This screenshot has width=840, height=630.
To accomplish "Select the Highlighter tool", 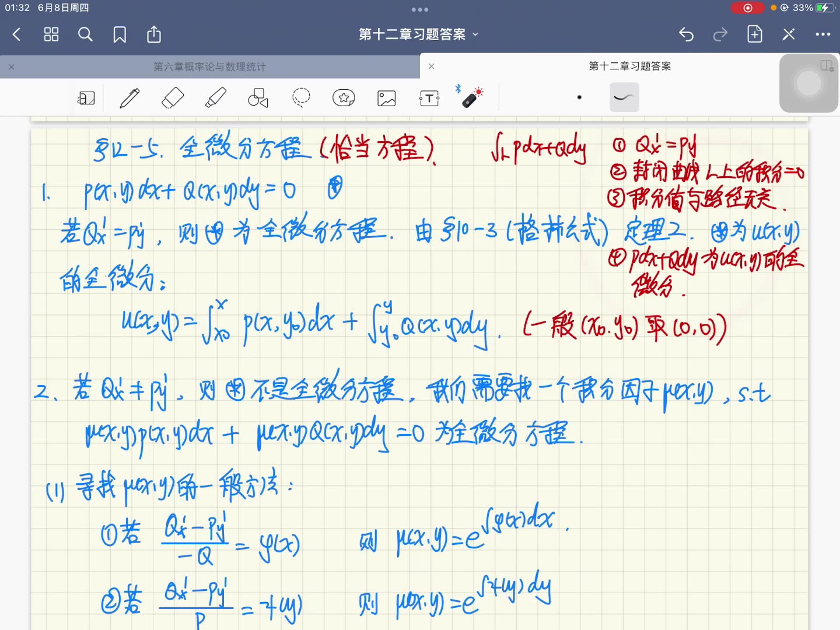I will (216, 98).
